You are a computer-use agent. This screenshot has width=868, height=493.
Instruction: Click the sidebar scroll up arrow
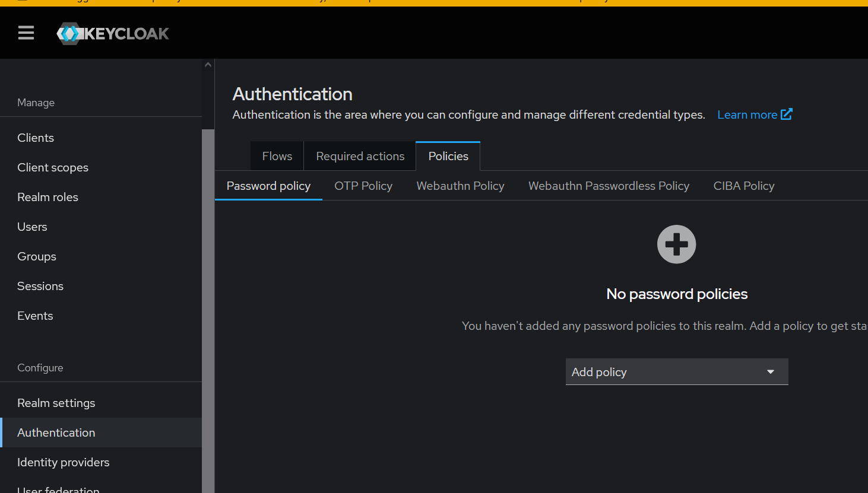point(208,65)
